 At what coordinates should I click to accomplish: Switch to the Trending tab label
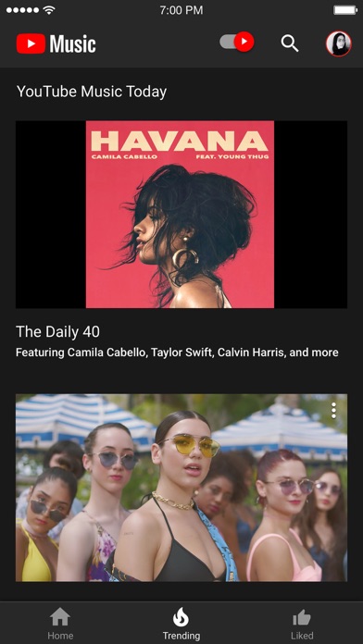point(181,636)
